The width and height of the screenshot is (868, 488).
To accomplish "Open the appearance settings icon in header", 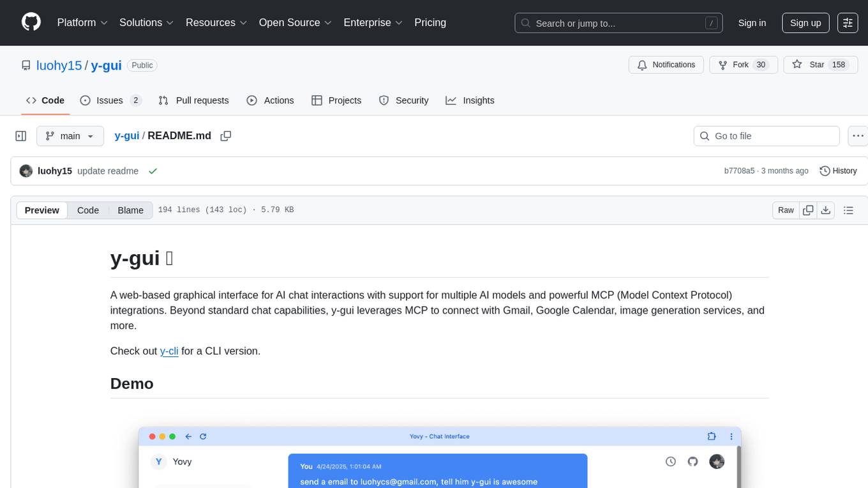I will (848, 23).
